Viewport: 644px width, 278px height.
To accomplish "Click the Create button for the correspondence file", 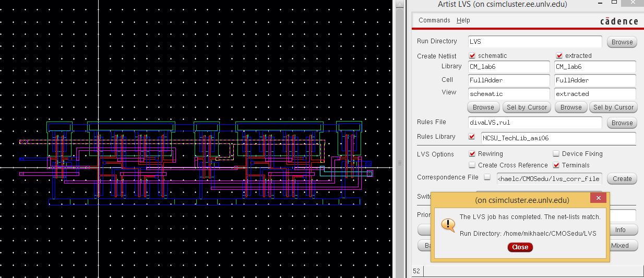I will (x=622, y=178).
